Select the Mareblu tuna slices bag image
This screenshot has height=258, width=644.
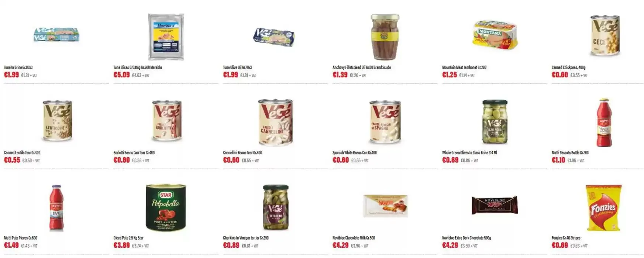(166, 37)
